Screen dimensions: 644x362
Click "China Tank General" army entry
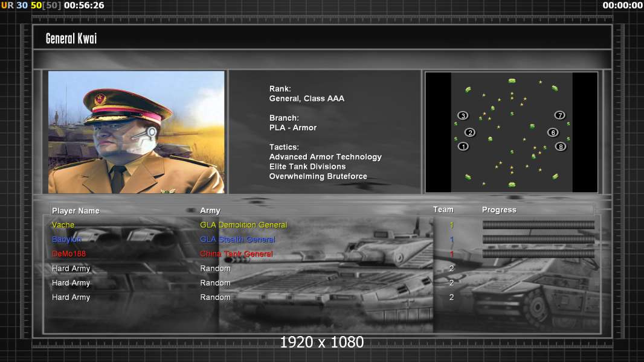[x=236, y=254]
